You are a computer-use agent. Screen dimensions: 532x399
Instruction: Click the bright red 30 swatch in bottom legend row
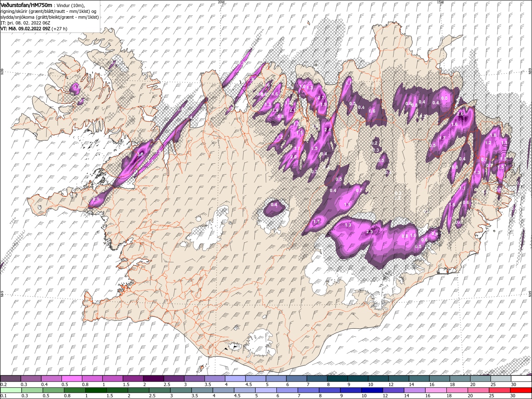click(x=521, y=390)
